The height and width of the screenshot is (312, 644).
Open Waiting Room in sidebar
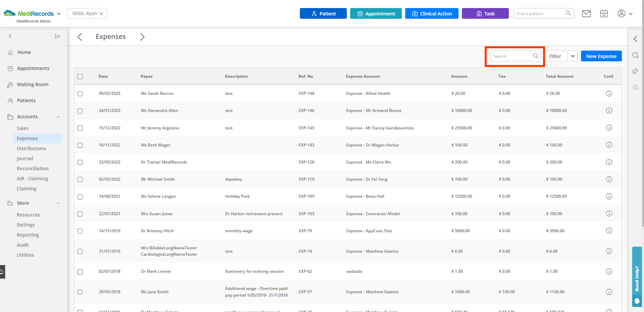32,85
